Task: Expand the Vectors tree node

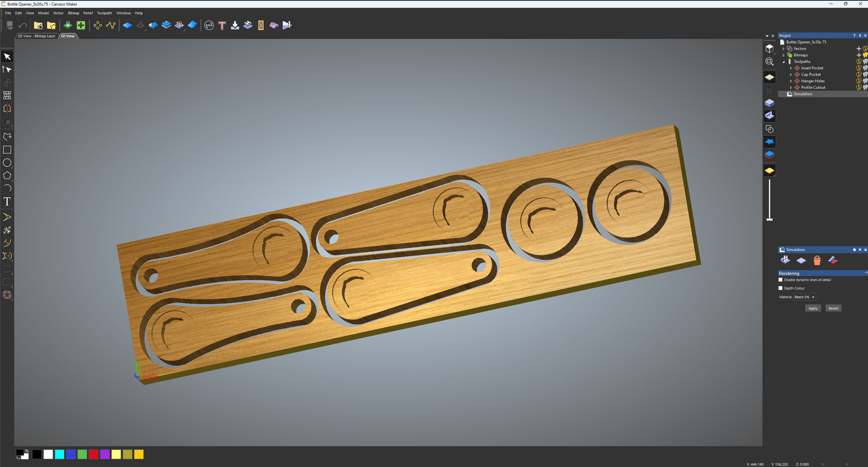Action: [x=783, y=49]
